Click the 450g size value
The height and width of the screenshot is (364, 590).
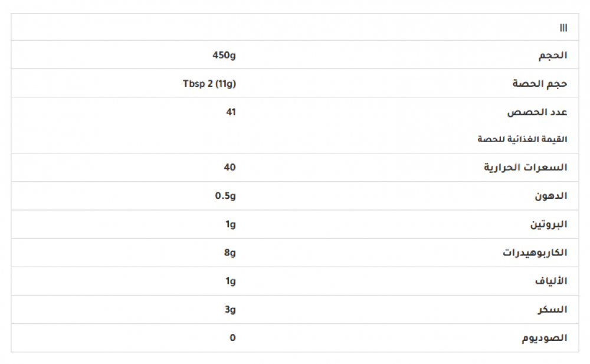224,55
